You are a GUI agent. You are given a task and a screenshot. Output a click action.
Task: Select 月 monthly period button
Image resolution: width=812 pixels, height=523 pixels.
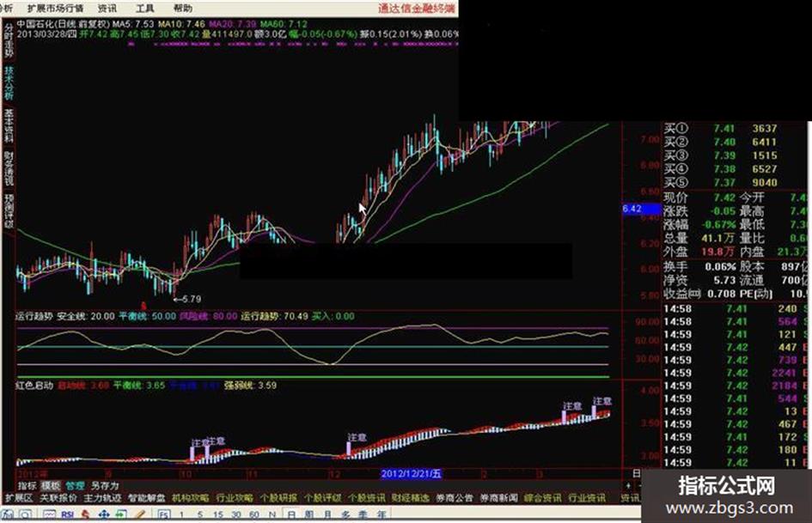coord(327,514)
